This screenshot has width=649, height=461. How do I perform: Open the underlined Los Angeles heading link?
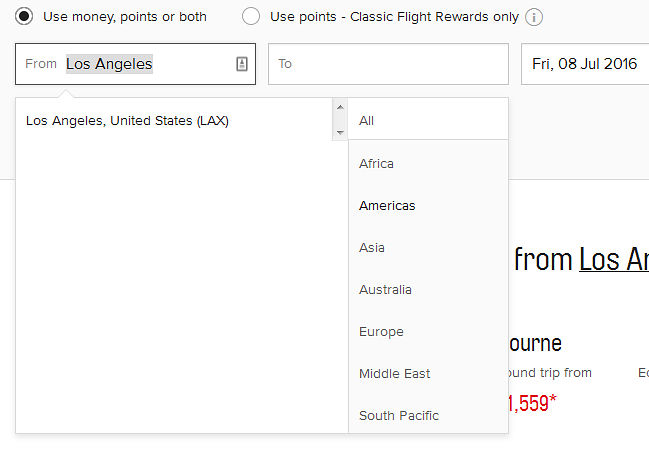(x=614, y=260)
